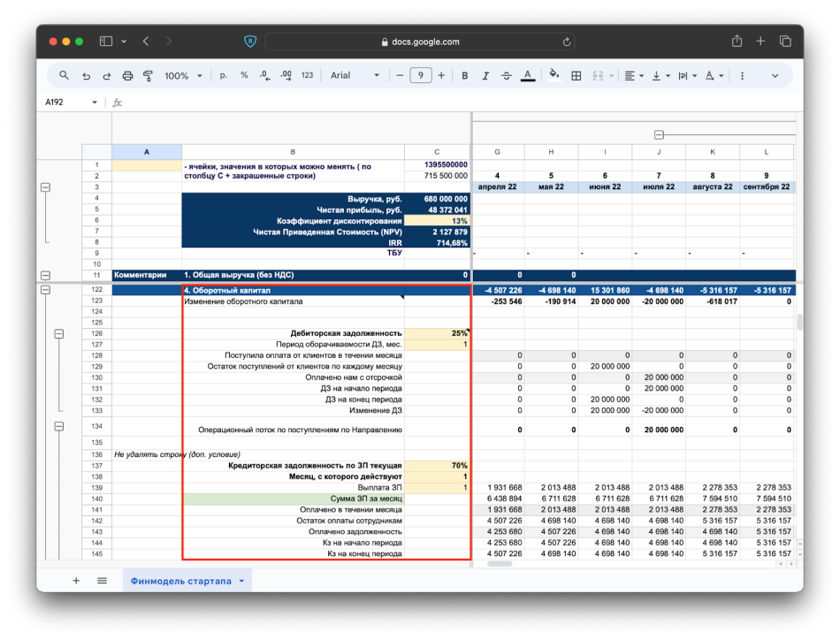Viewport: 840px width, 640px height.
Task: Open the all sheets list
Action: pyautogui.click(x=102, y=581)
